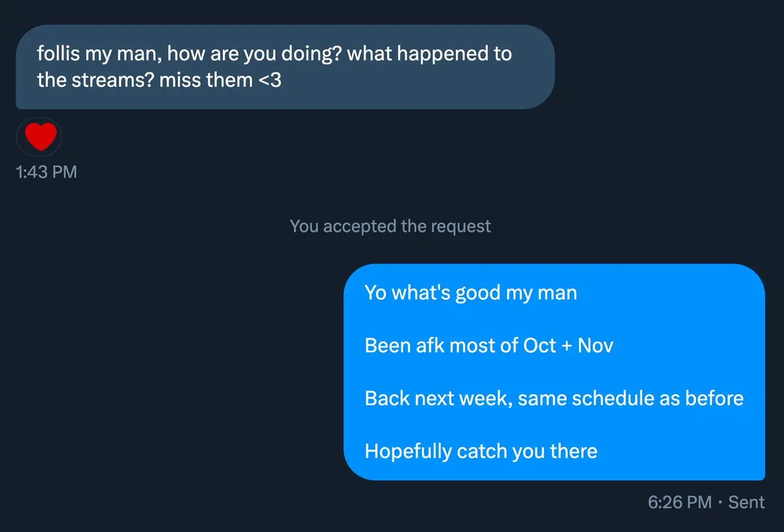This screenshot has width=784, height=532.
Task: Click the 'Back next week, same schedule' line
Action: pos(554,398)
